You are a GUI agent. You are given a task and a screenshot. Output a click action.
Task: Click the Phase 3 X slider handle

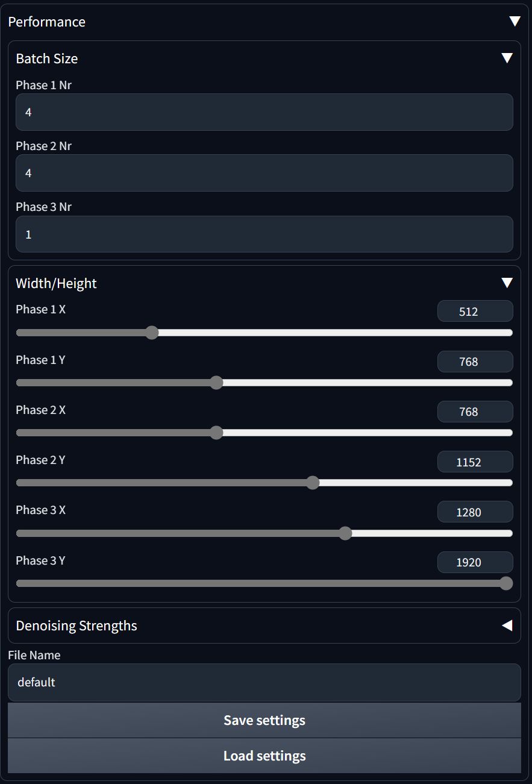pyautogui.click(x=345, y=533)
